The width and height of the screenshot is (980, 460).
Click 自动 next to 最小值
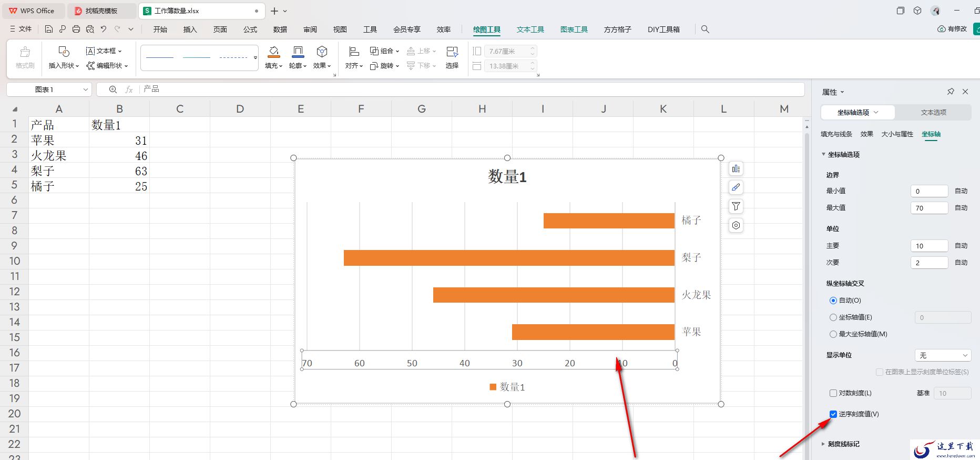(961, 191)
